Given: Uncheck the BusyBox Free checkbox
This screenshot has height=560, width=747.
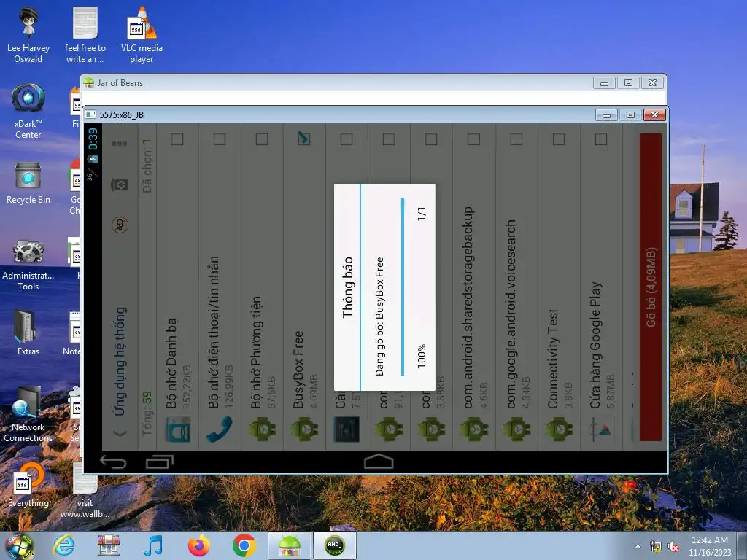Looking at the screenshot, I should tap(304, 139).
